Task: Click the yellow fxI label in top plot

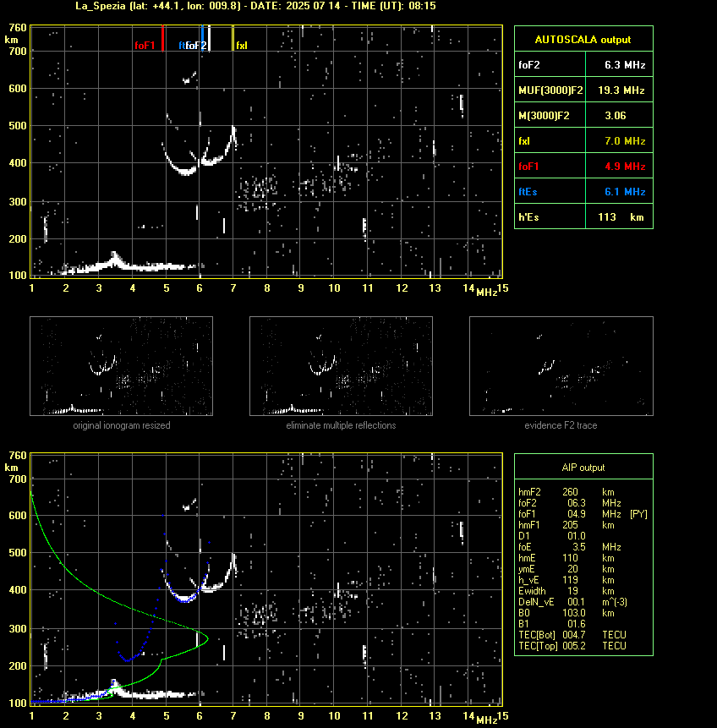Action: (x=242, y=46)
